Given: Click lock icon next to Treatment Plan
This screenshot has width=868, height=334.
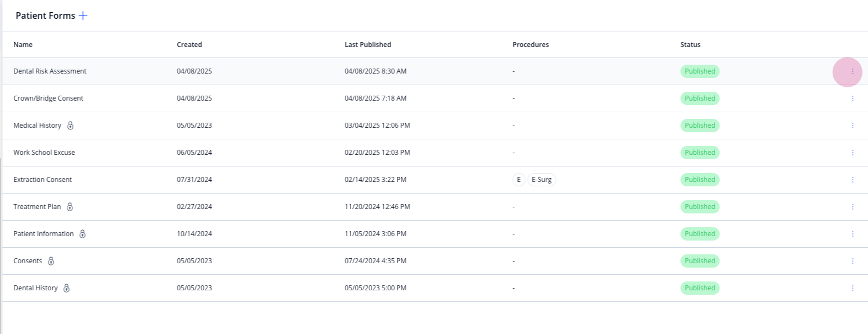Looking at the screenshot, I should pos(70,207).
